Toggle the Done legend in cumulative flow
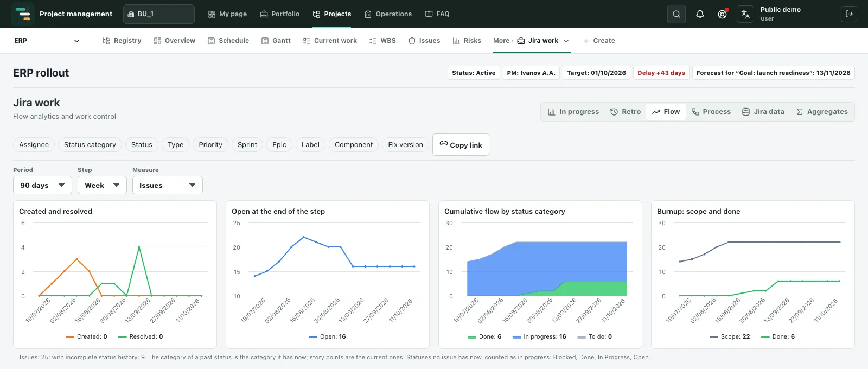Screen dimensions: 868x369 pos(484,337)
